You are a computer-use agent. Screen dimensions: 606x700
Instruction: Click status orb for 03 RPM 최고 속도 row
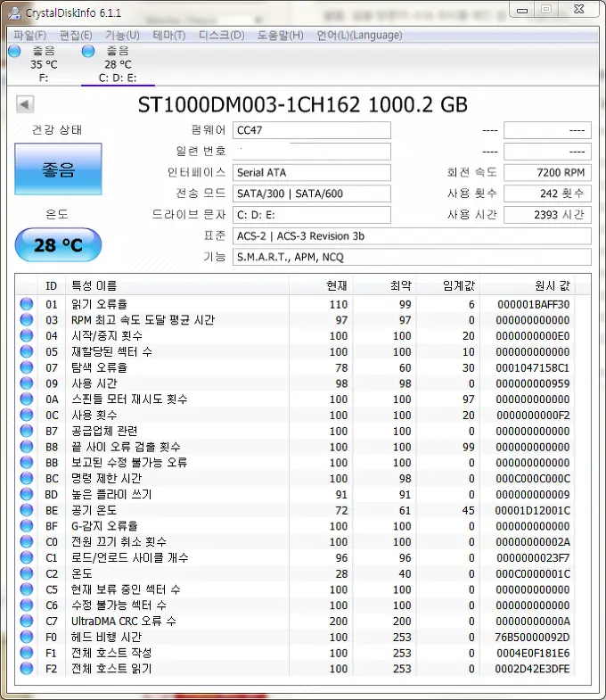pos(27,319)
